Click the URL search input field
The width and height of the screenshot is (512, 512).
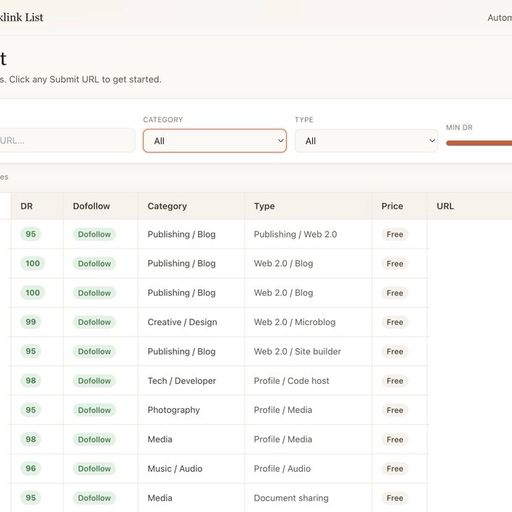[x=67, y=141]
